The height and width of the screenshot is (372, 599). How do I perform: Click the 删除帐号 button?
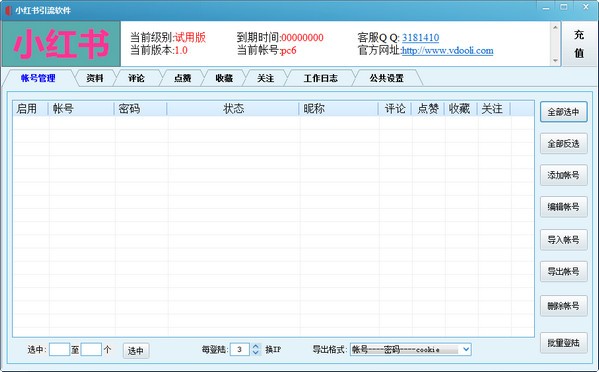point(563,306)
